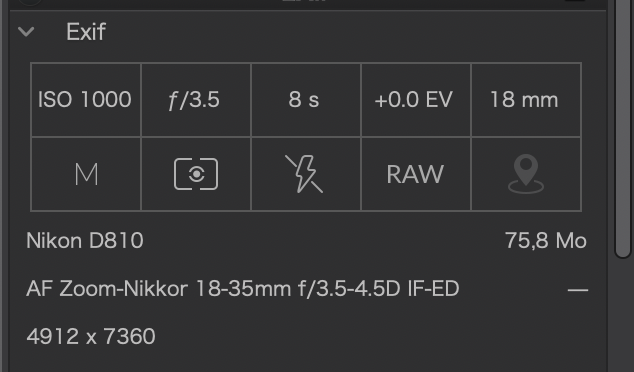This screenshot has height=372, width=634.
Task: Click the scrollbar track below the thumb
Action: 623,315
